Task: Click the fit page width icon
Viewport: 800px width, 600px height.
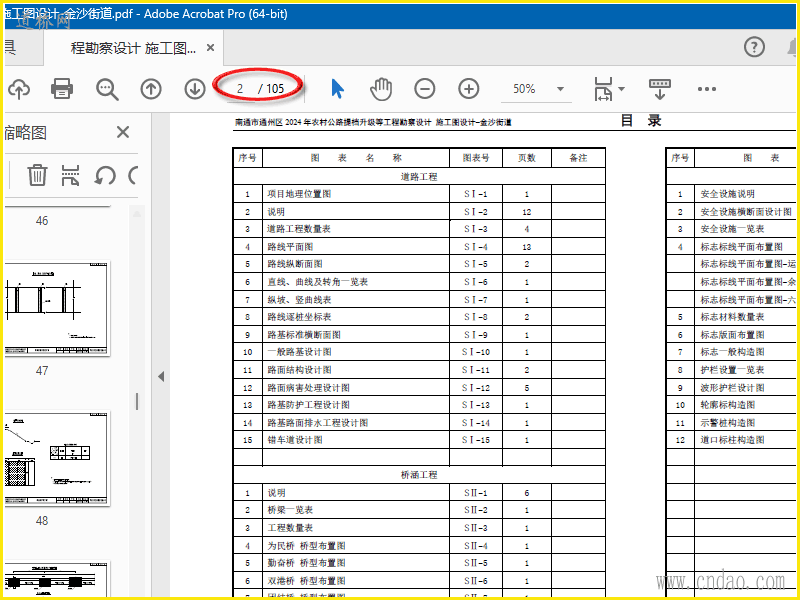Action: coord(603,89)
